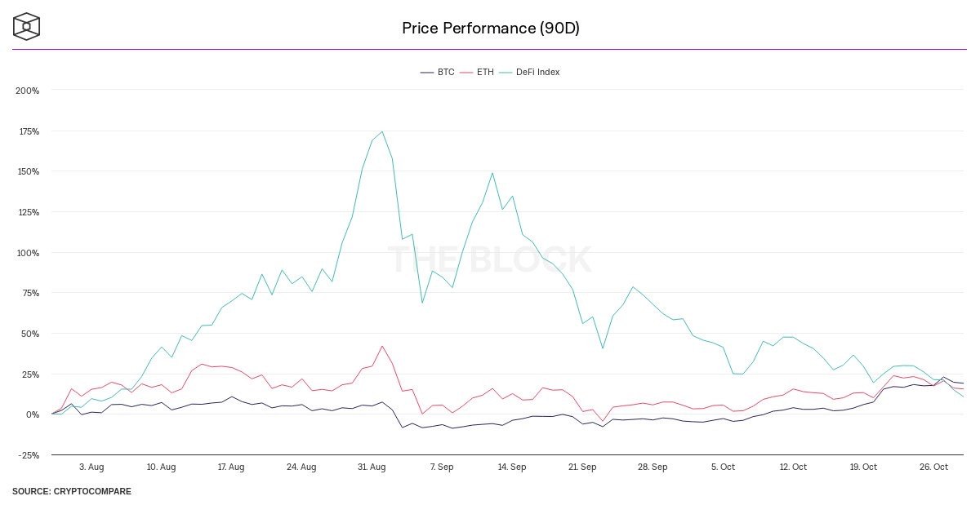Click the teal line swatch beside DeFi Index
Viewport: 980px width, 514px height.
pos(506,72)
